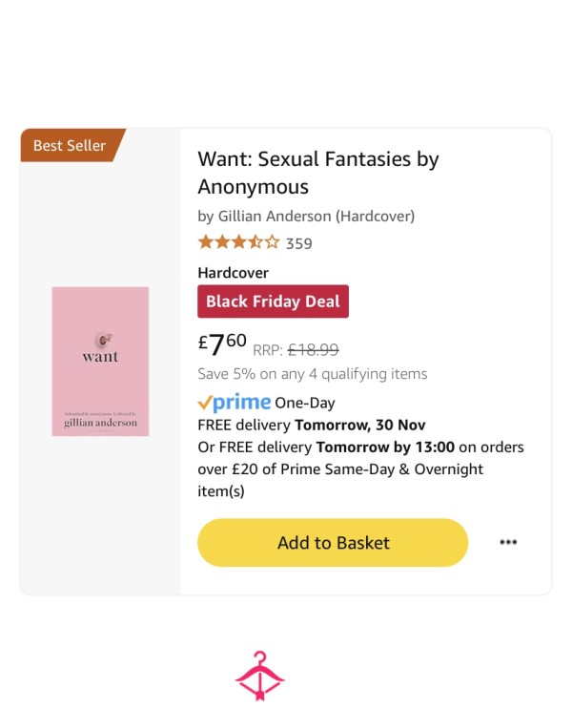Open Save 5% on qualifying items offer
Image resolution: width=572 pixels, height=728 pixels.
pos(312,374)
